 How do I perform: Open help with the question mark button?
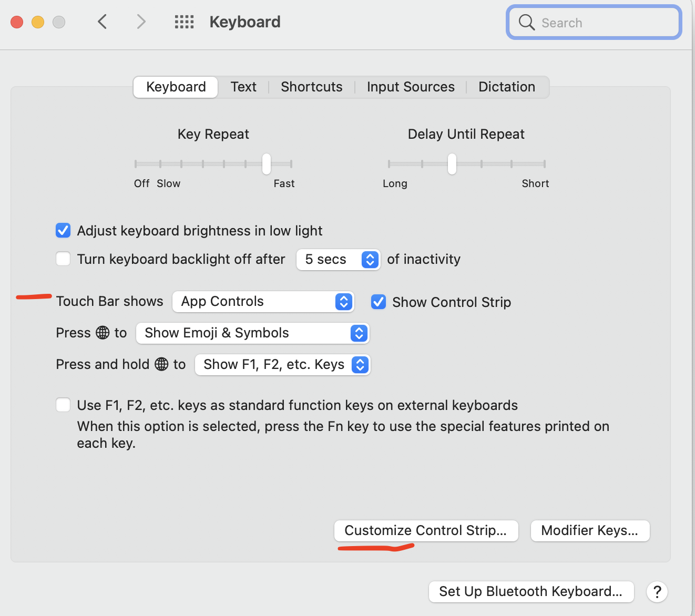(657, 592)
